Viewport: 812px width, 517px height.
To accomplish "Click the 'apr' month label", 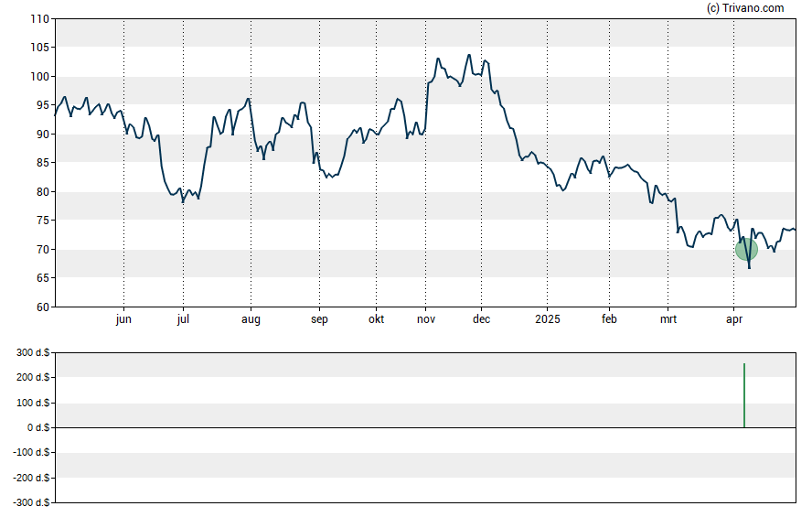I will pyautogui.click(x=733, y=319).
